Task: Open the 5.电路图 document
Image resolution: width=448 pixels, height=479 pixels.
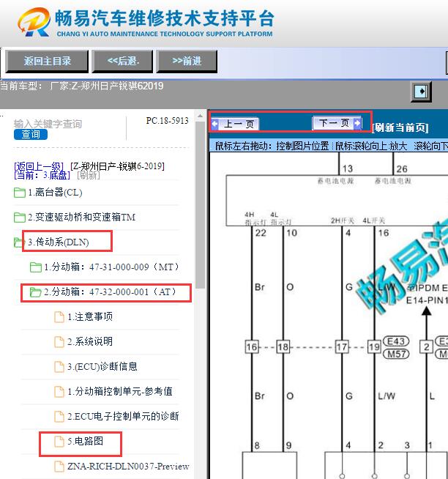Action: click(85, 441)
